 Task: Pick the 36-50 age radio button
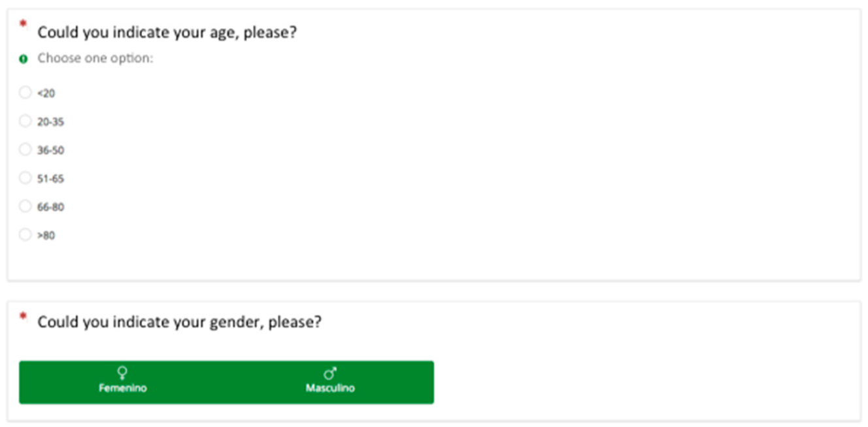coord(25,150)
